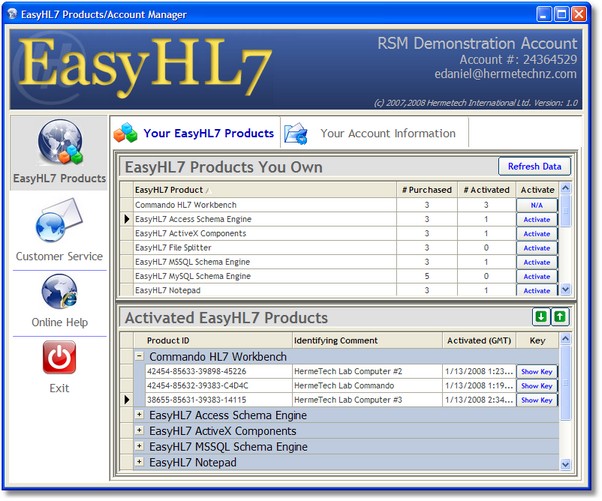
Task: Maximize the EasyHL7 Account Manager window
Action: (562, 14)
